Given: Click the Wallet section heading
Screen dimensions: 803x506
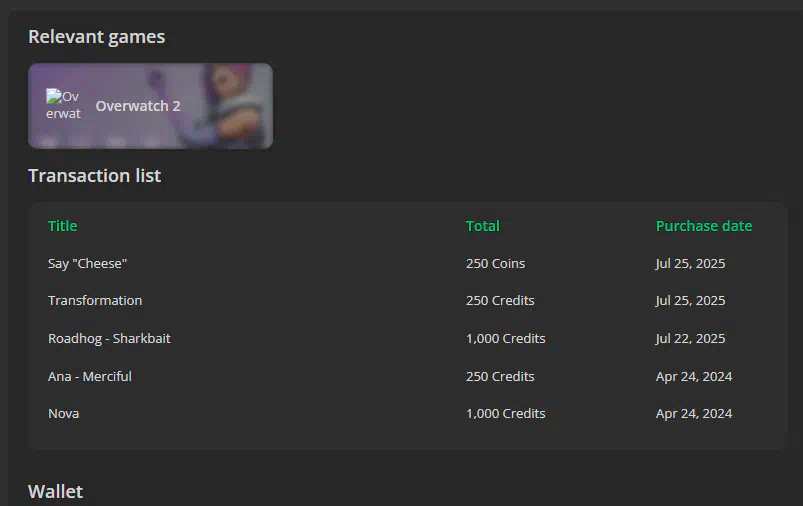Looking at the screenshot, I should [55, 492].
